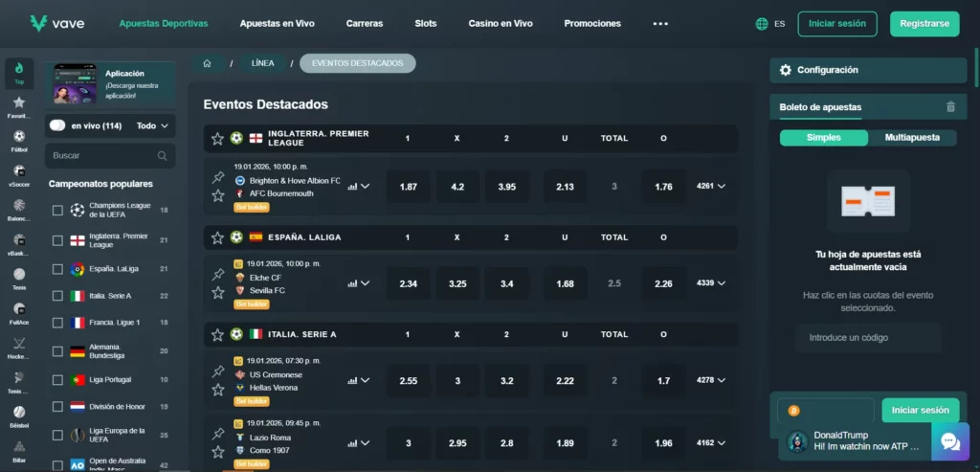Select the Baloncesto sidebar icon
The width and height of the screenshot is (980, 472).
[x=19, y=210]
